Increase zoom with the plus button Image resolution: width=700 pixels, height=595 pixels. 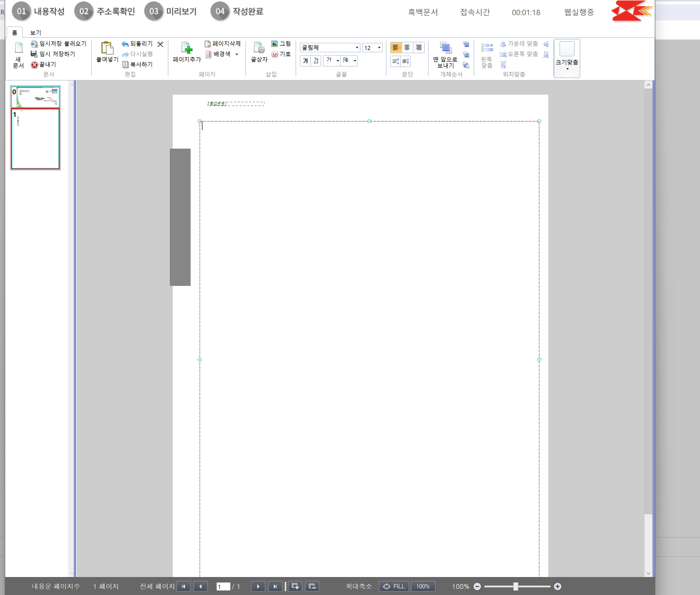[558, 586]
